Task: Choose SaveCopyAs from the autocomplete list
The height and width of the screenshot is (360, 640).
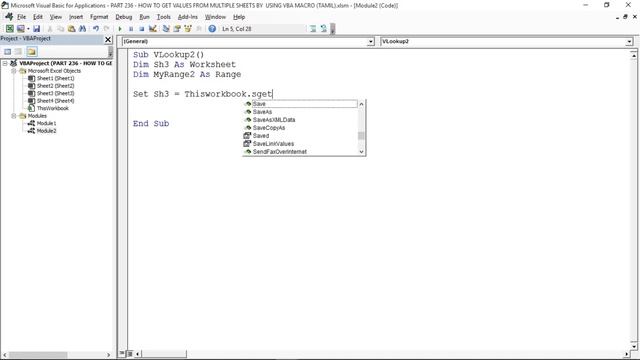Action: click(300, 128)
